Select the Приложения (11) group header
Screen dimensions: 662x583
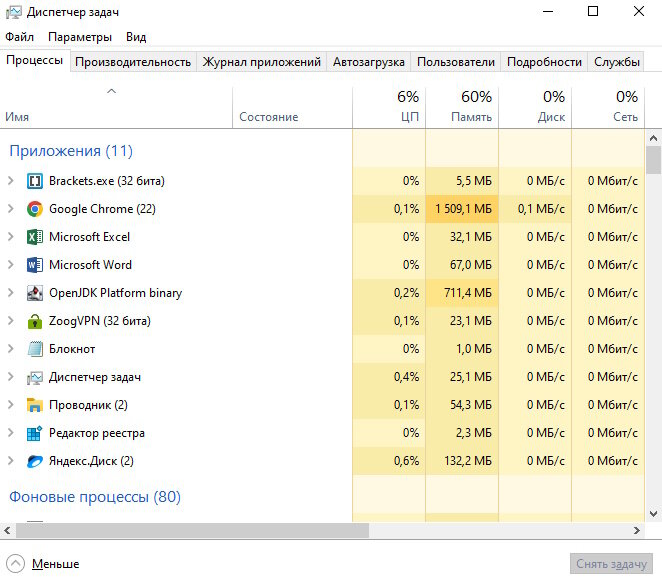point(71,151)
